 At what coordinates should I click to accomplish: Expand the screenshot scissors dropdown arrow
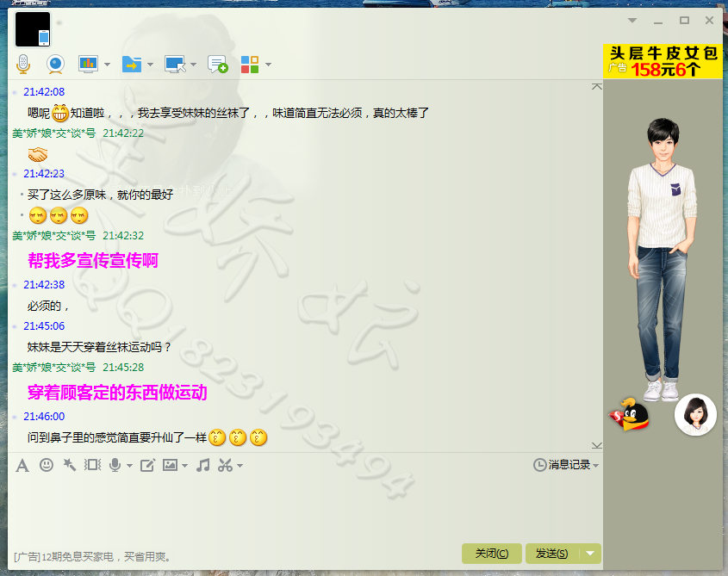coord(240,466)
